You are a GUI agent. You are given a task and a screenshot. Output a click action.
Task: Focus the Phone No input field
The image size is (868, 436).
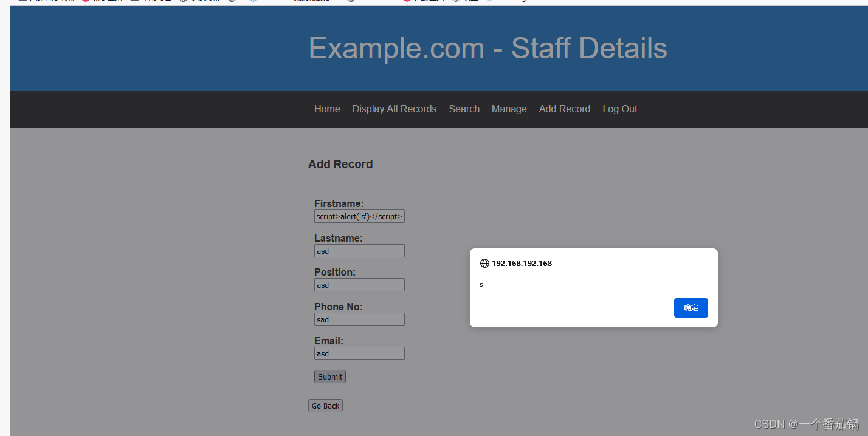click(x=359, y=319)
